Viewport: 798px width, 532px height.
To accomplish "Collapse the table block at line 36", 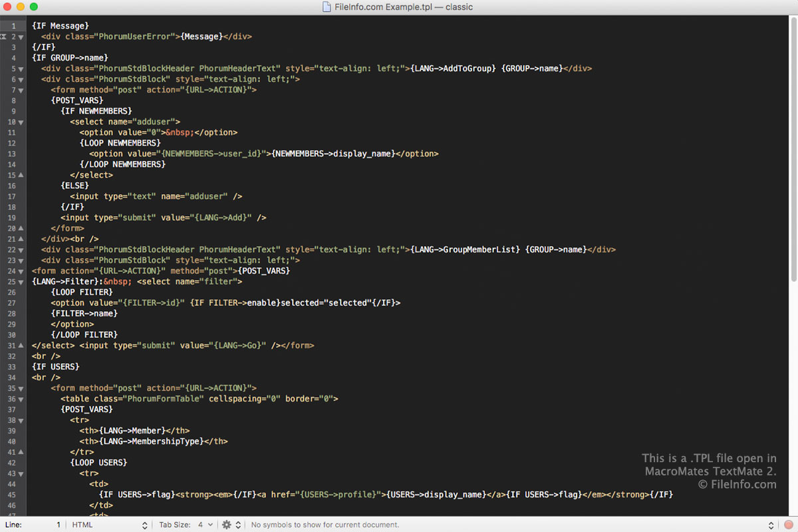I will [21, 398].
